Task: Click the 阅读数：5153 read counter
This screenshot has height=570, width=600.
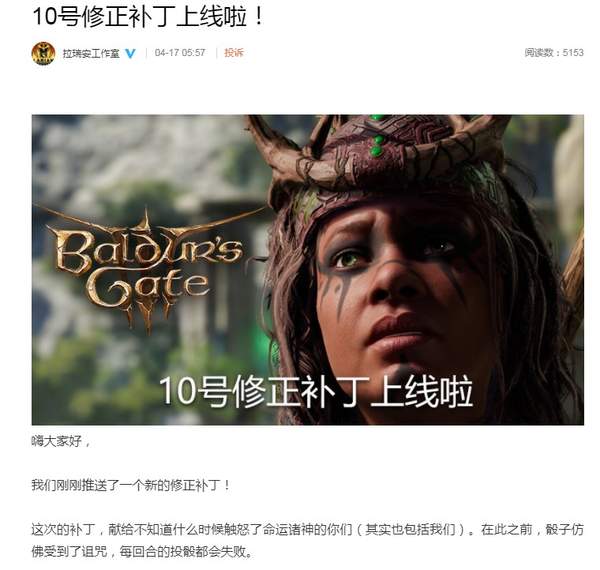Action: (x=554, y=53)
